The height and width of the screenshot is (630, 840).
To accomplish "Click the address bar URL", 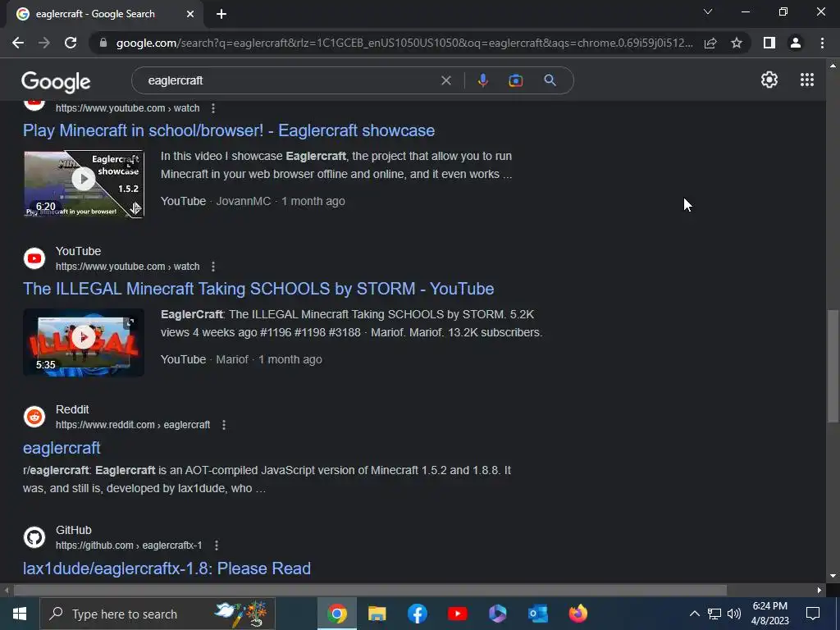I will click(x=404, y=43).
